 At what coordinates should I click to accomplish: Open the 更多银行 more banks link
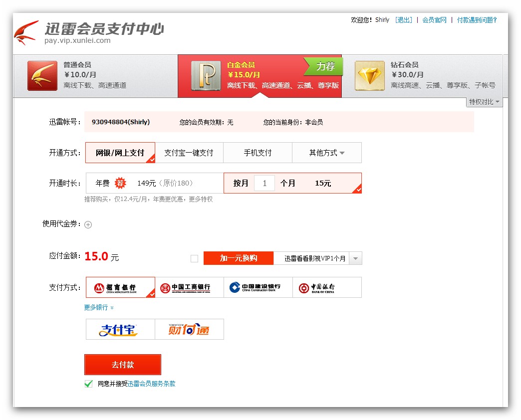pyautogui.click(x=97, y=307)
